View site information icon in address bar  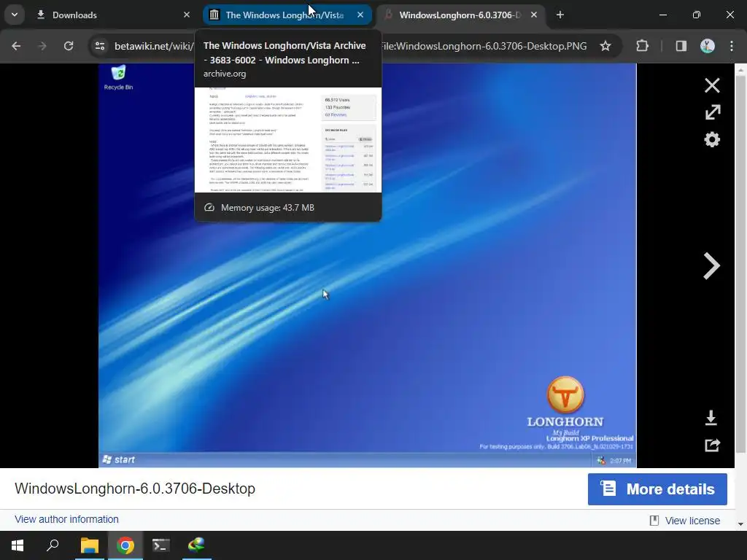100,46
